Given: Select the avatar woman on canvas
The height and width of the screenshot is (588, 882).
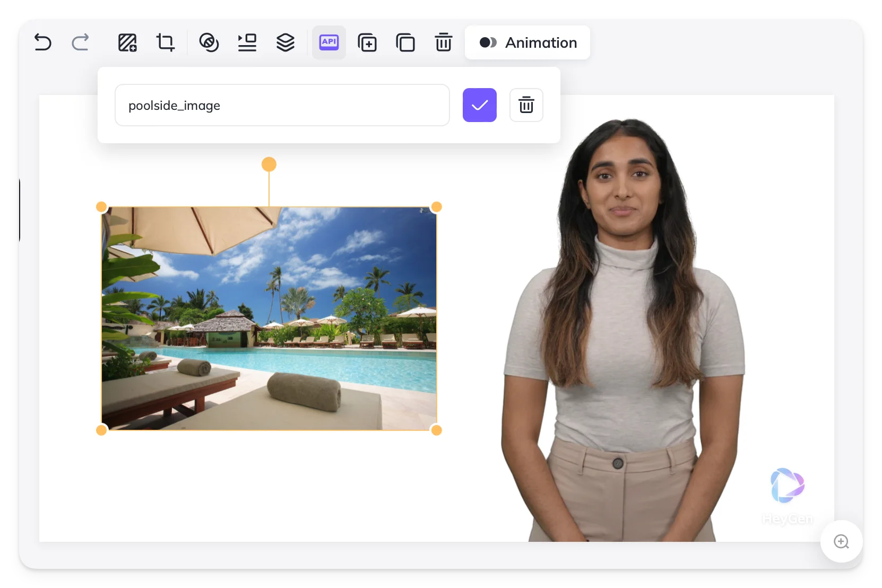Looking at the screenshot, I should [624, 329].
